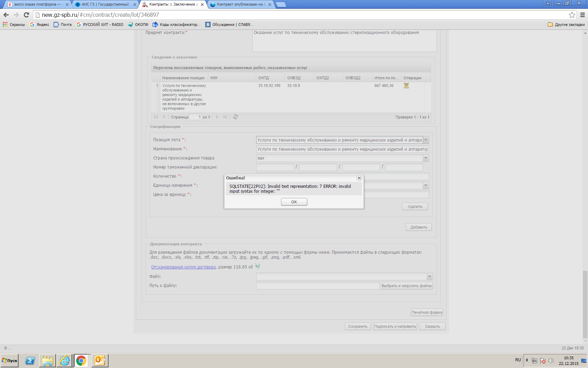Switch to the 'Контракт опубликован на' tab
Image resolution: width=588 pixels, height=368 pixels.
240,5
